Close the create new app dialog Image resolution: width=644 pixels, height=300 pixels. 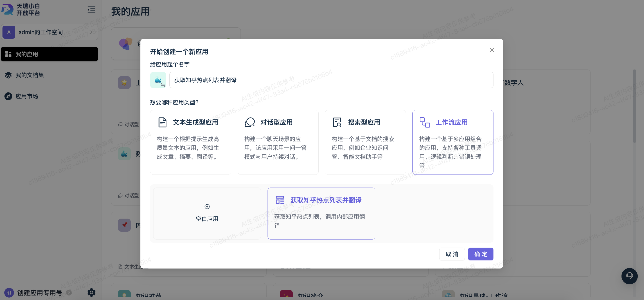pos(492,50)
